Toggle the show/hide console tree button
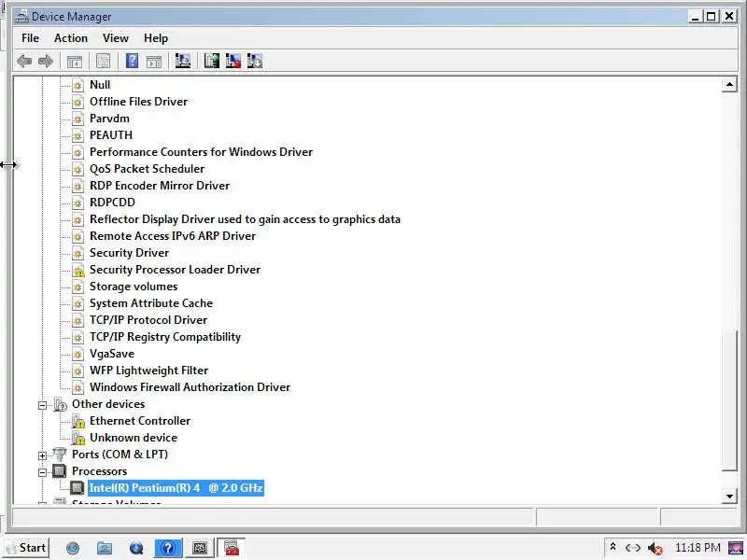The height and width of the screenshot is (560, 747). click(75, 61)
